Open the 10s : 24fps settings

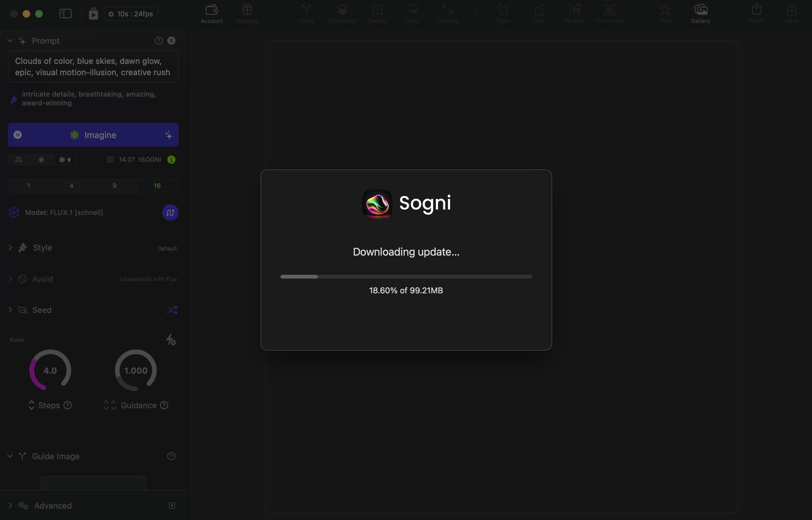[131, 14]
